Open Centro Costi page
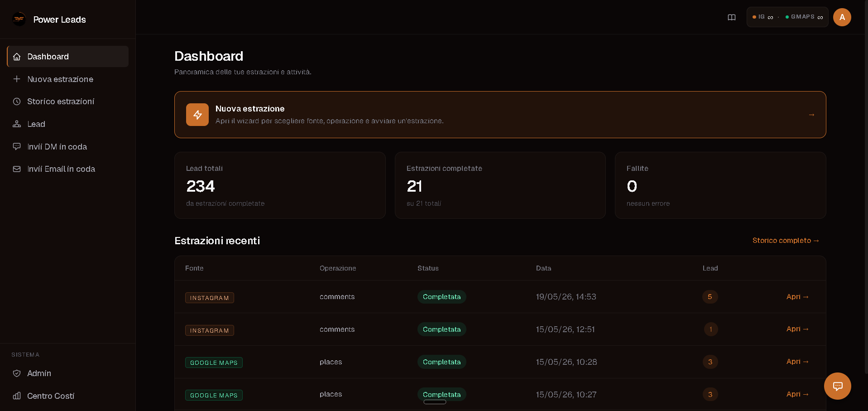 [x=68, y=396]
